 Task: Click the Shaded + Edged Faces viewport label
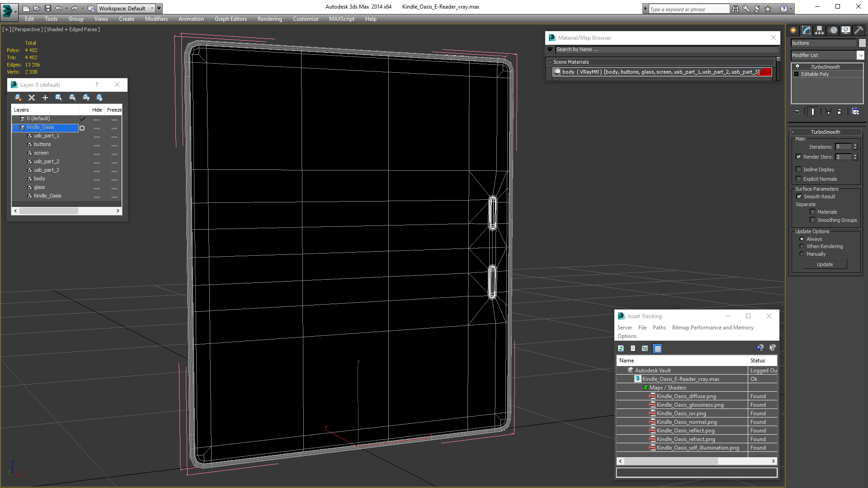point(72,29)
